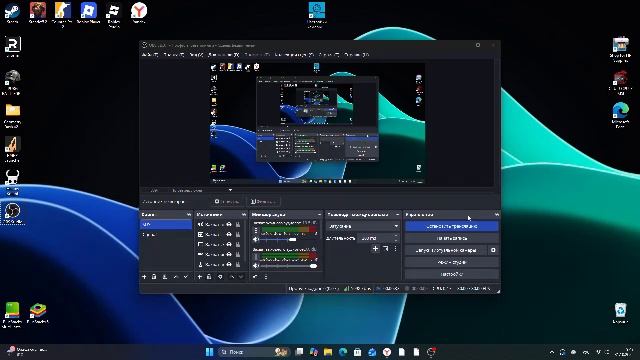Open the Controls panel dock menu chevron
Image resolution: width=640 pixels, height=360 pixels.
(497, 214)
